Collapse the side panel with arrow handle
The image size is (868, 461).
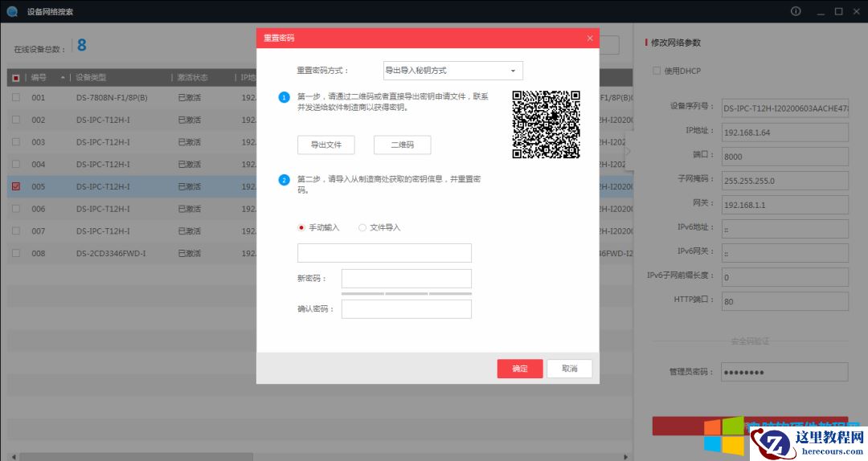tap(628, 150)
